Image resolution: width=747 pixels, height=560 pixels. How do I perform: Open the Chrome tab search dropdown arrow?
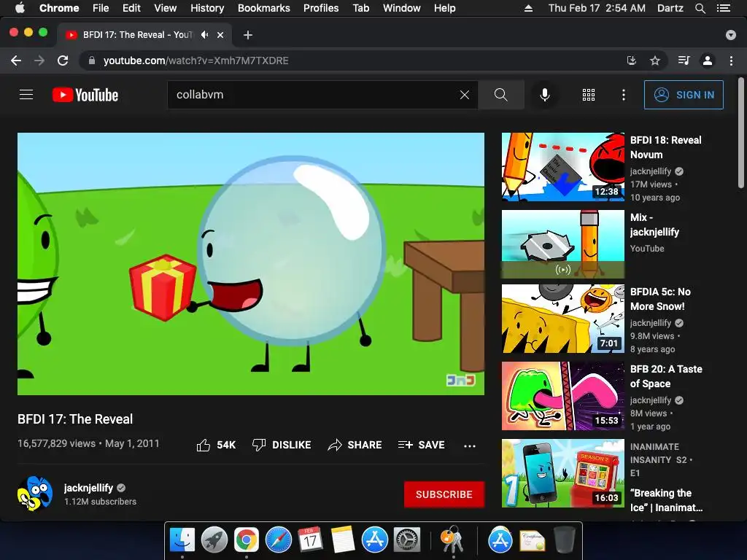pos(731,35)
